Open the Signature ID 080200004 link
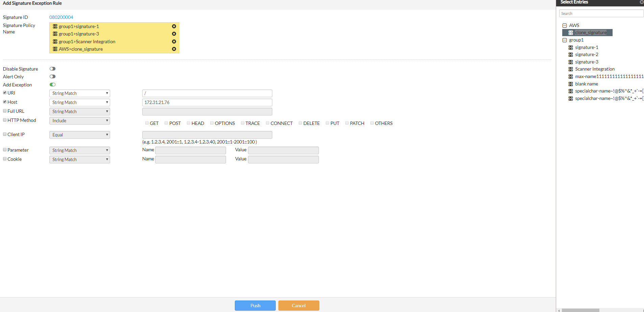This screenshot has height=312, width=644. point(61,17)
